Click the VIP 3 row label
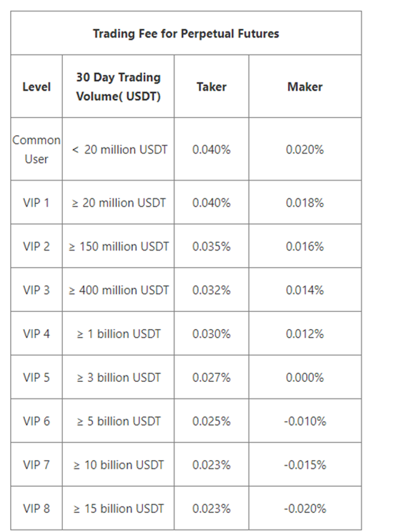The height and width of the screenshot is (532, 404). click(x=36, y=290)
